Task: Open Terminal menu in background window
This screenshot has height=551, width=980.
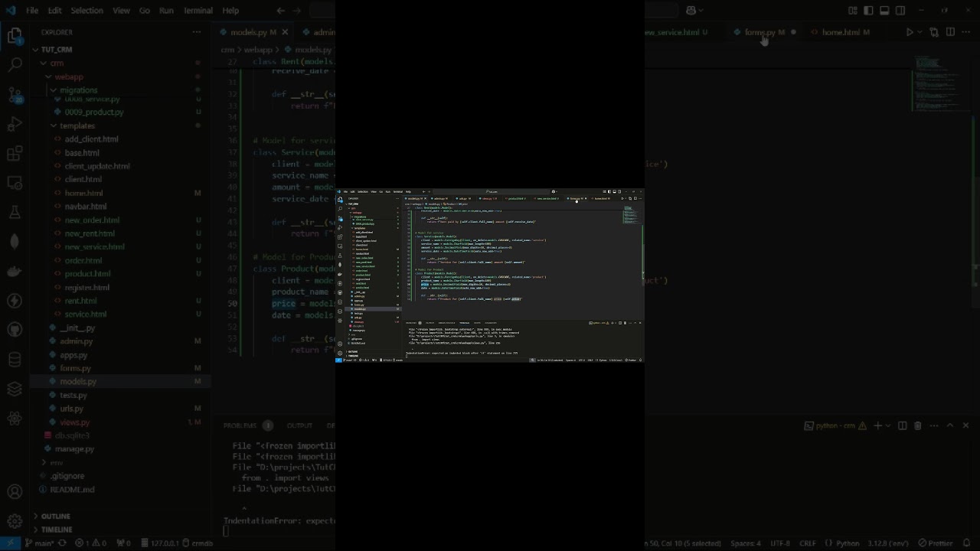Action: [x=198, y=11]
